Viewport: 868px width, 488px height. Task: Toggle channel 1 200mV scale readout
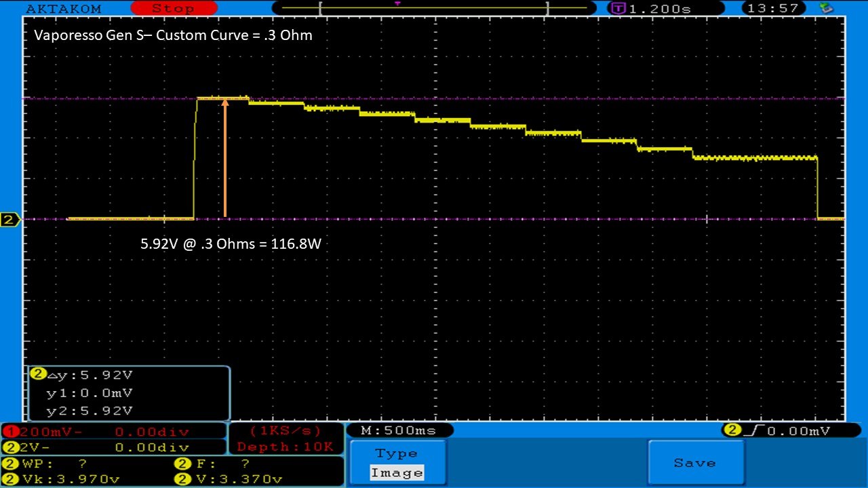(113, 432)
